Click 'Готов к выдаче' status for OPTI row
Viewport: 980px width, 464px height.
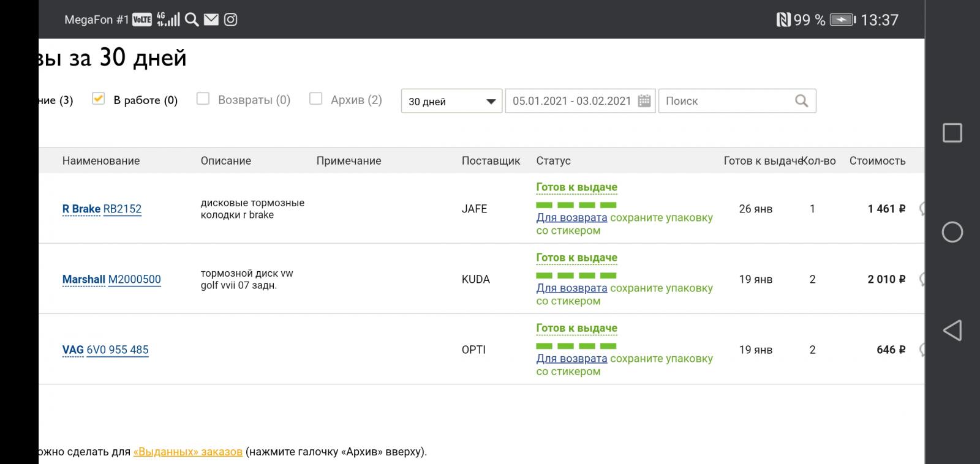(x=576, y=328)
